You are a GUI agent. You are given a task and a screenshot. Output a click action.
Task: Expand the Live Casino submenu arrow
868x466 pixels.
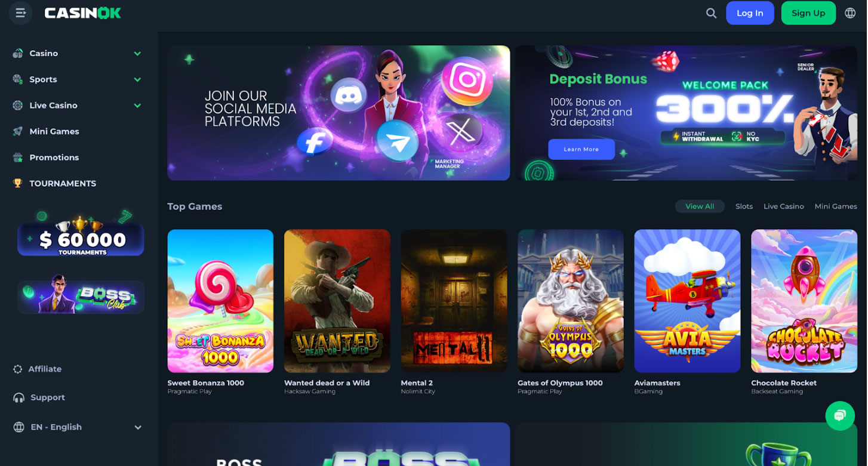coord(137,106)
